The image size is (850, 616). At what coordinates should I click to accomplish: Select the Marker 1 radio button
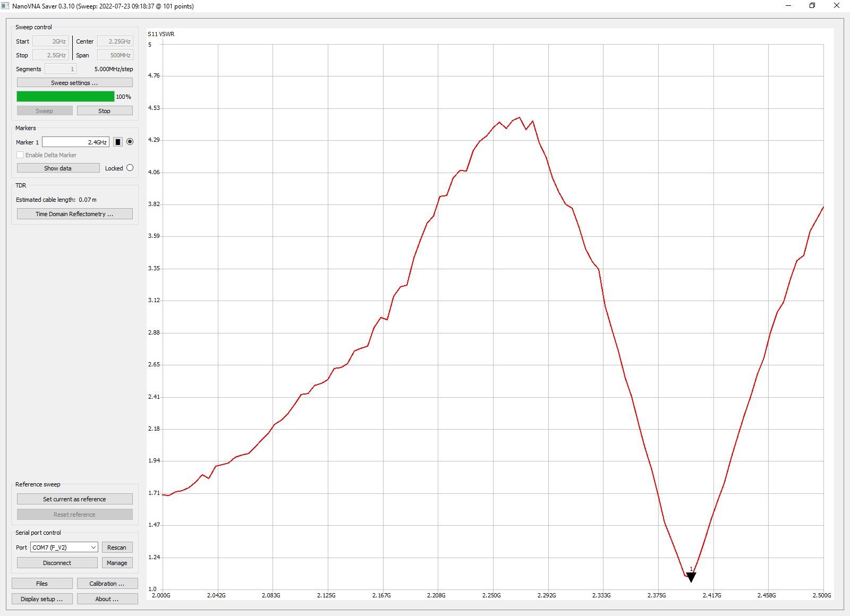pyautogui.click(x=130, y=142)
